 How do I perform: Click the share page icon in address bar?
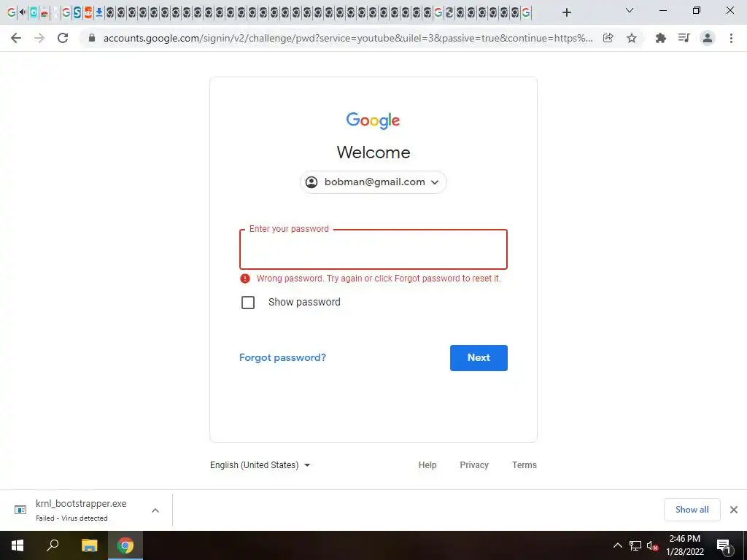(608, 38)
